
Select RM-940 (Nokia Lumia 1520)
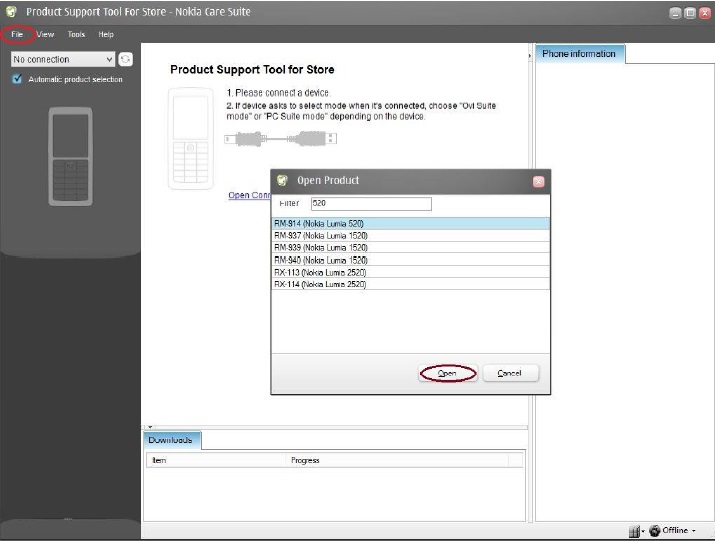pos(410,260)
